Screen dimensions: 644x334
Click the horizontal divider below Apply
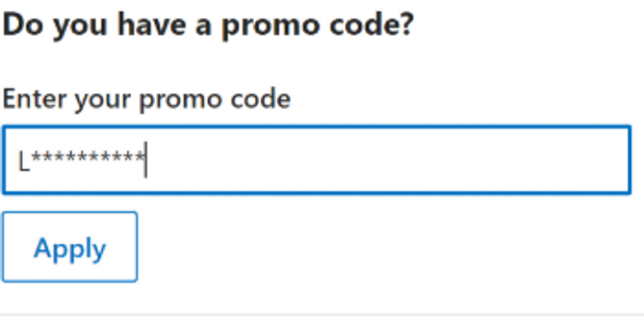322,315
